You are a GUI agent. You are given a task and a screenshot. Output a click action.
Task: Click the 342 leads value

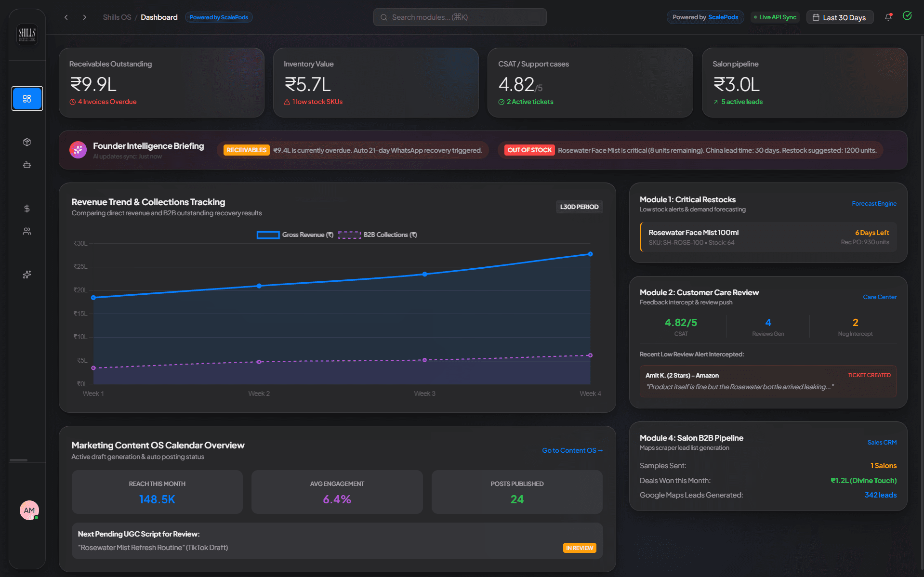(881, 496)
